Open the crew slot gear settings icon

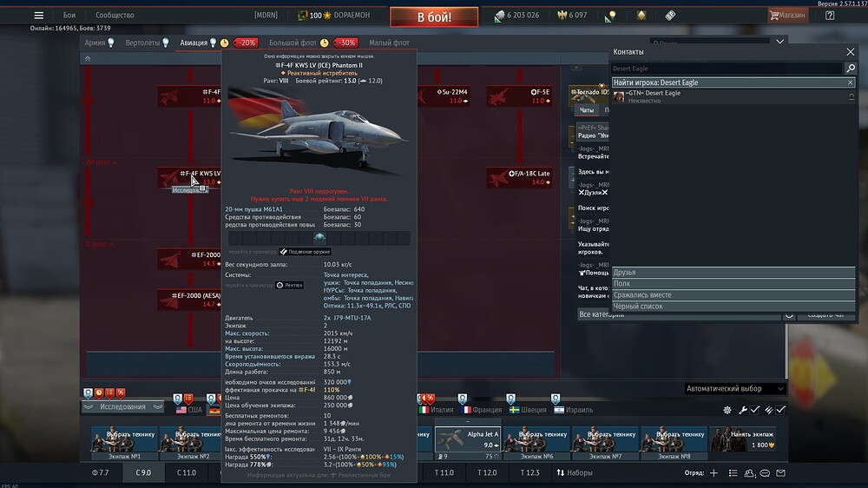(x=727, y=410)
